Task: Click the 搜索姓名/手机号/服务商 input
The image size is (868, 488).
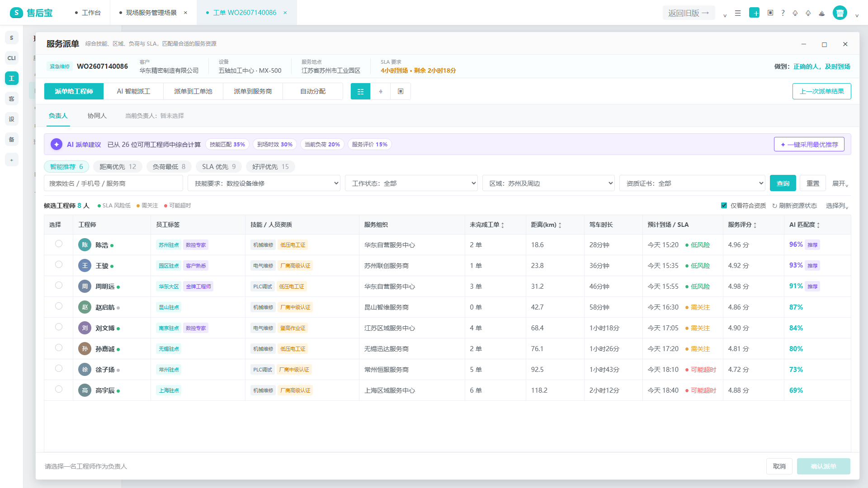Action: tap(113, 183)
